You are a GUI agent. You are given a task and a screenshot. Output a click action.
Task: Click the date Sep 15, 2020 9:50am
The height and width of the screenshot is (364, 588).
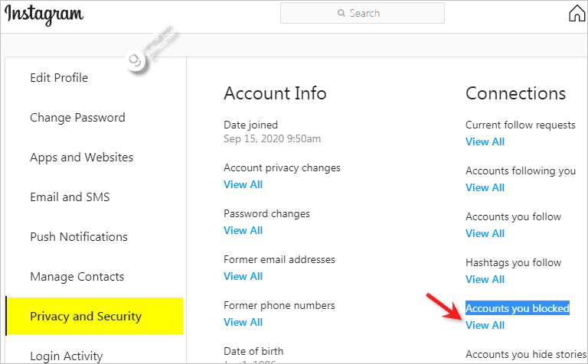pyautogui.click(x=272, y=139)
